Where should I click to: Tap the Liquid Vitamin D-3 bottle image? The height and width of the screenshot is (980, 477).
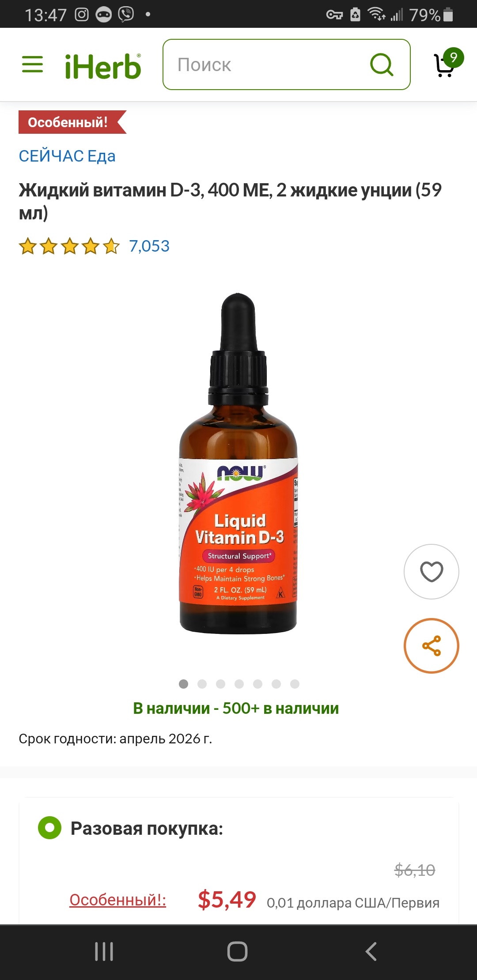pos(238,464)
